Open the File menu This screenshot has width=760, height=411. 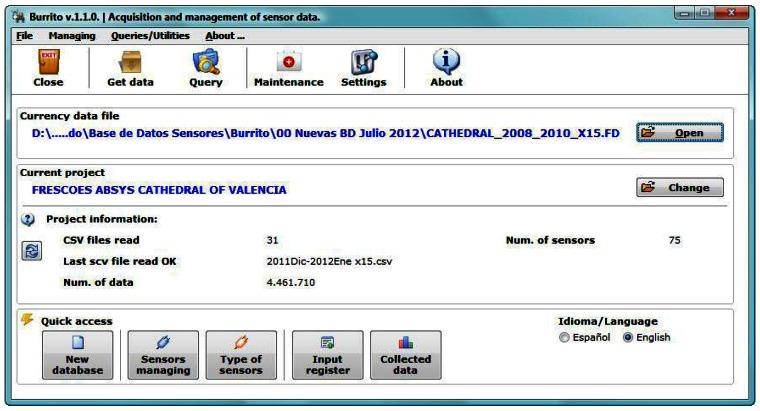[25, 36]
